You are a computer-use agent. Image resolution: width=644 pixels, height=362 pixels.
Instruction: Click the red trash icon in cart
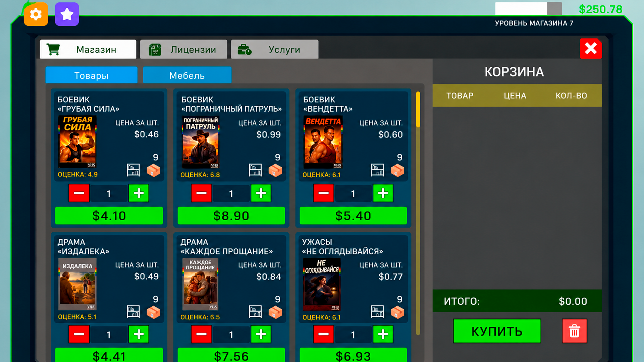[574, 331]
